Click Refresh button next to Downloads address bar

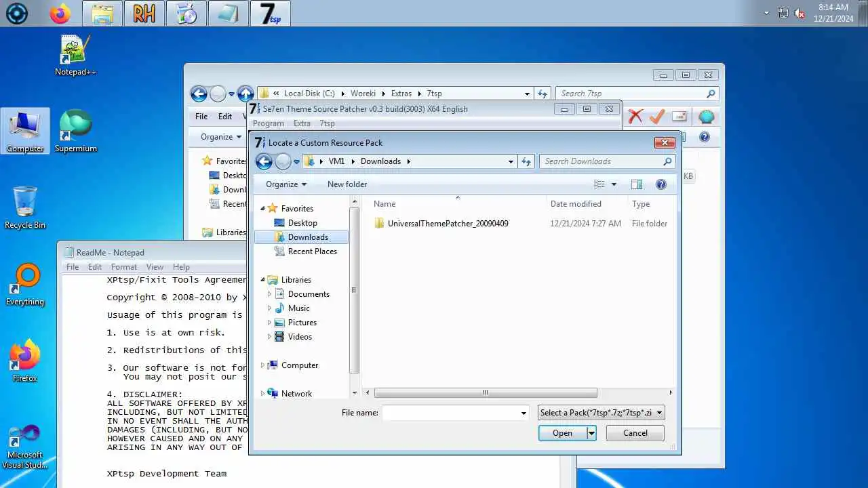pos(527,161)
